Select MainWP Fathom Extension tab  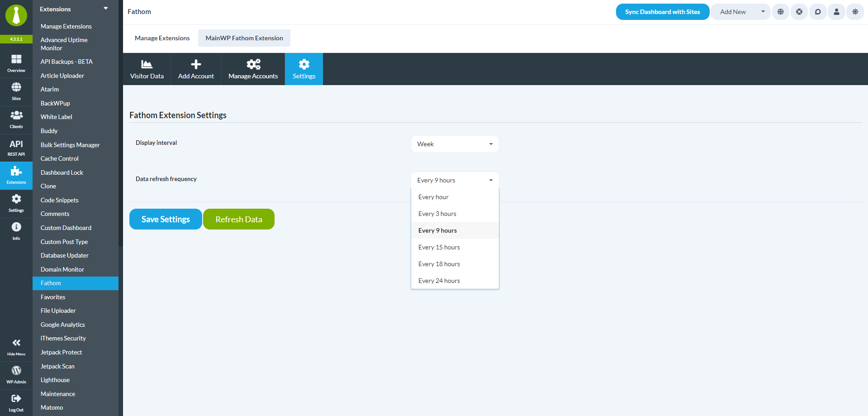(x=244, y=38)
